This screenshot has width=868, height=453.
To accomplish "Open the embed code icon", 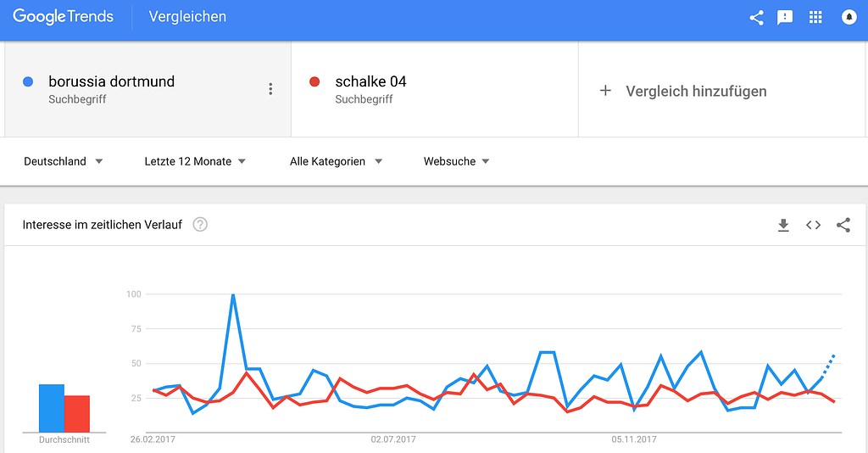I will click(813, 225).
